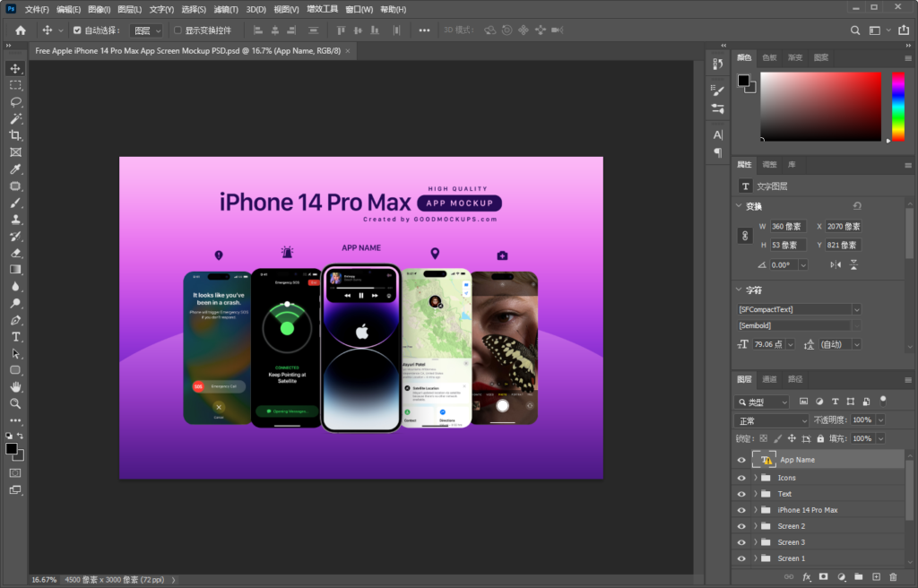Toggle the width-height link constraint
This screenshot has width=918, height=588.
click(x=745, y=236)
